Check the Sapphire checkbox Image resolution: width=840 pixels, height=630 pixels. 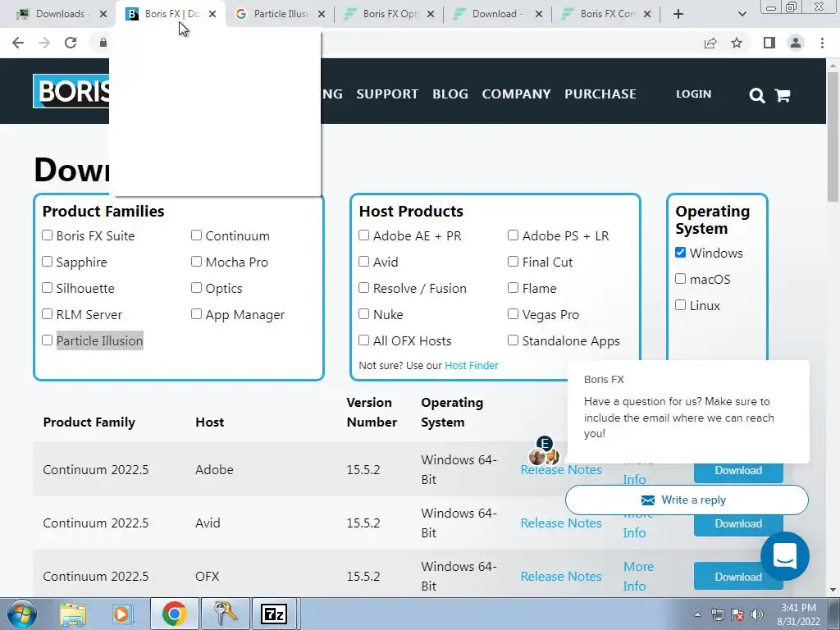click(x=47, y=262)
